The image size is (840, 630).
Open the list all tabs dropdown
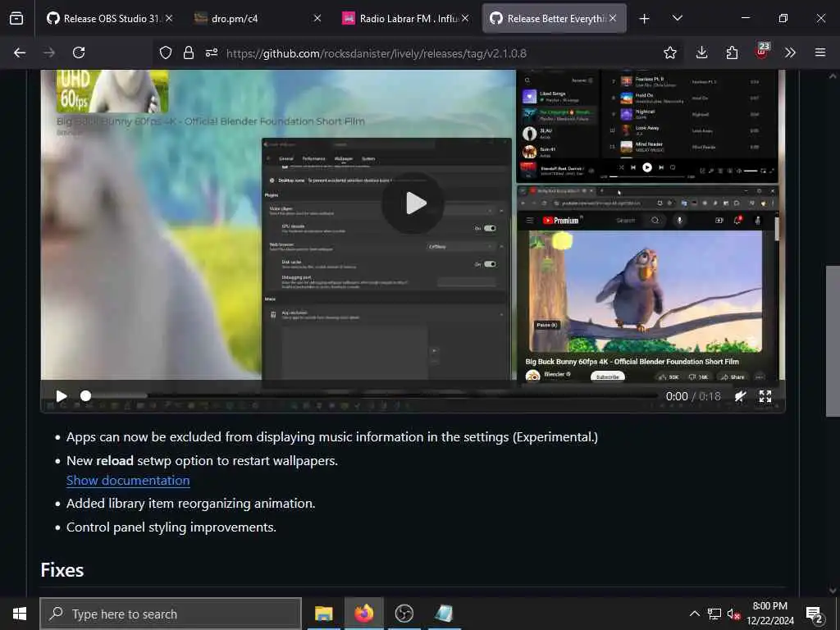coord(677,18)
